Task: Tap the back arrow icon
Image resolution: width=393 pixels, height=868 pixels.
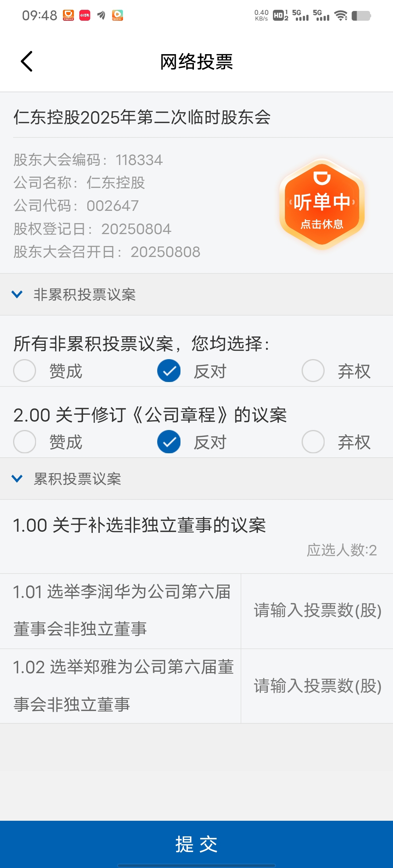Action: pos(27,61)
